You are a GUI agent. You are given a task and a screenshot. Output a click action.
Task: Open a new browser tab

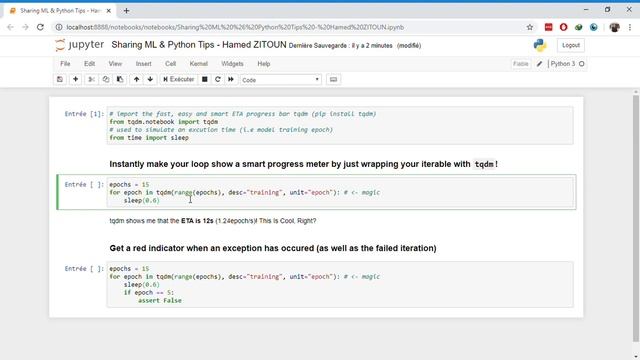point(126,11)
